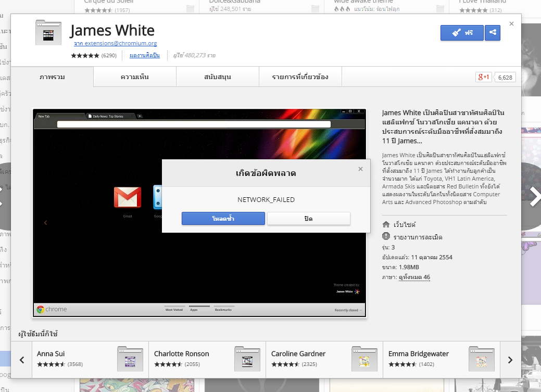Click the left arrow in preview screenshot

[45, 223]
